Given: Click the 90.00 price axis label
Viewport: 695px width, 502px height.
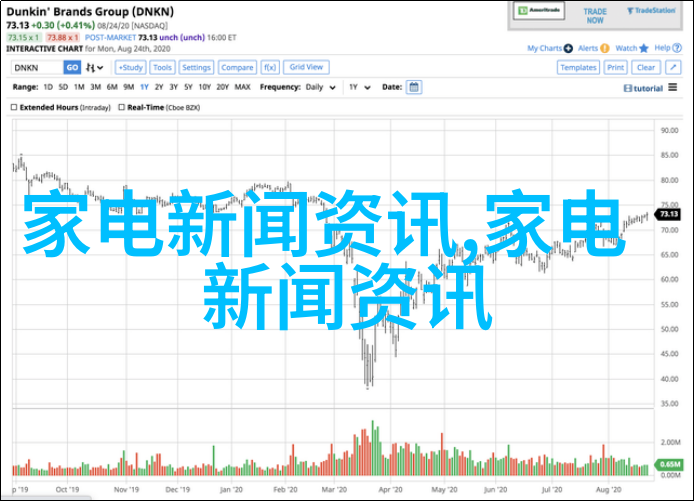Looking at the screenshot, I should [x=669, y=130].
